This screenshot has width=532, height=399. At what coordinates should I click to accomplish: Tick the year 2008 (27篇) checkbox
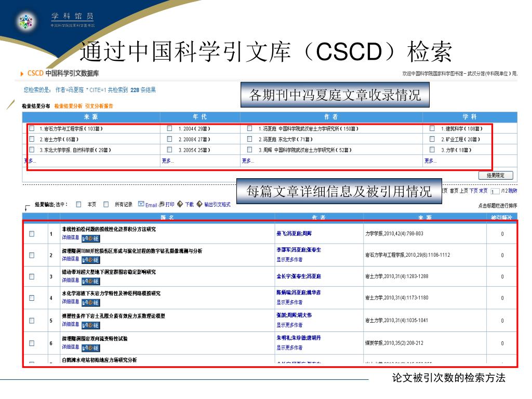click(x=170, y=139)
